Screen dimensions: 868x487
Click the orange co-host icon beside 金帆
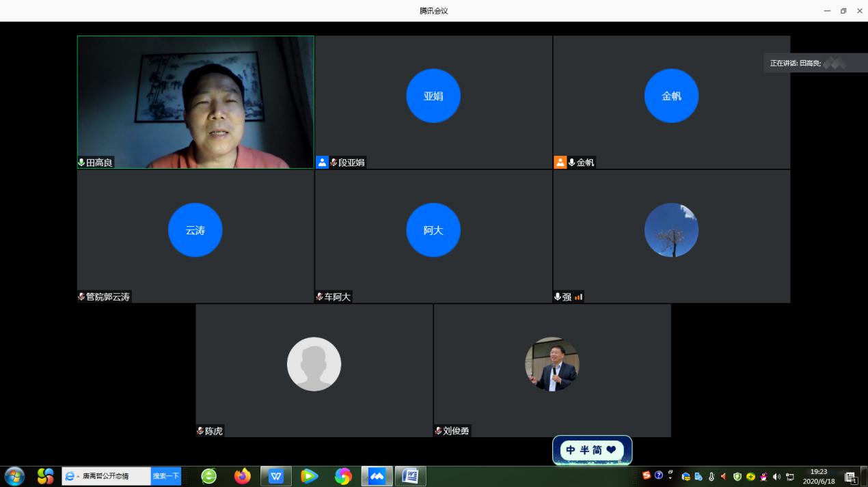pyautogui.click(x=560, y=163)
